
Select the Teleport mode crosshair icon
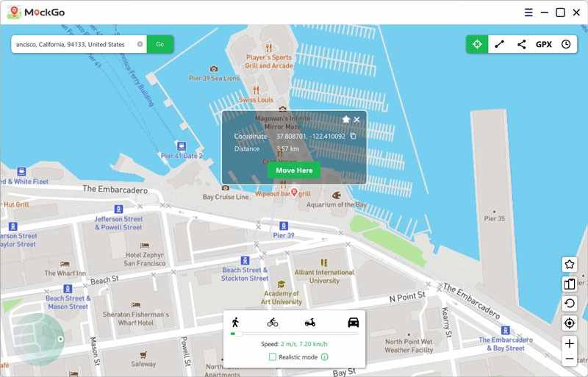477,44
